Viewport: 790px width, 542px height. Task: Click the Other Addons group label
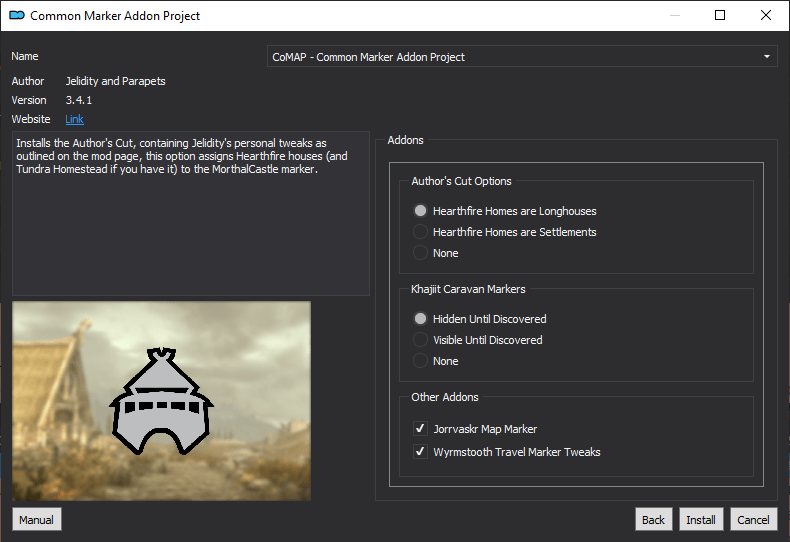pyautogui.click(x=445, y=397)
